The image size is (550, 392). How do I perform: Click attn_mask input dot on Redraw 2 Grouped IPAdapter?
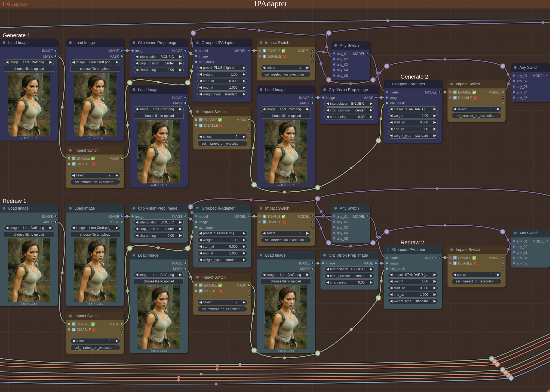pos(386,269)
